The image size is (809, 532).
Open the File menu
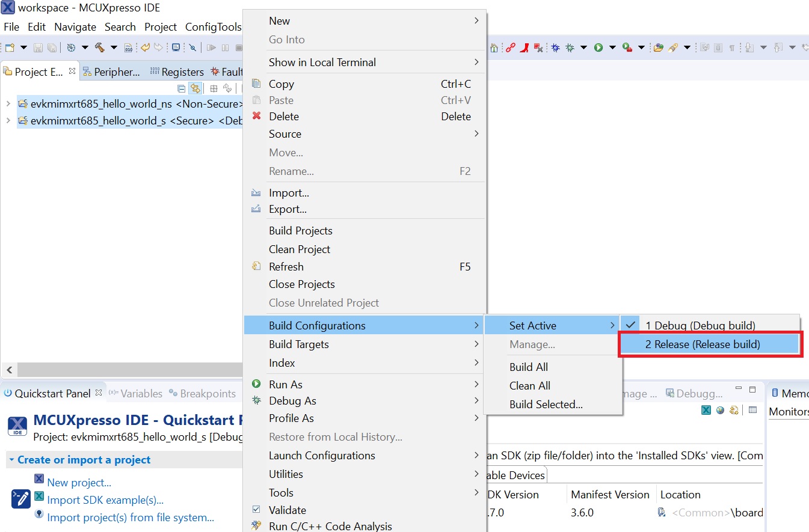(x=11, y=27)
